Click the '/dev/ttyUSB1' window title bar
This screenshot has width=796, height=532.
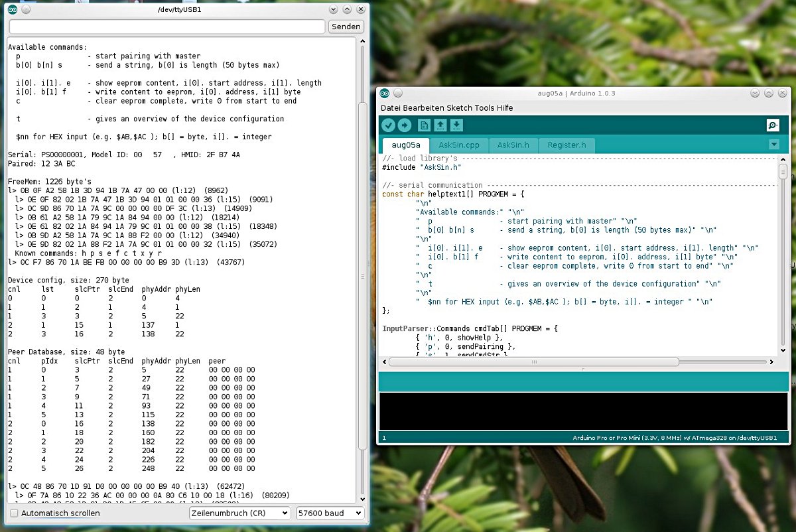point(180,10)
